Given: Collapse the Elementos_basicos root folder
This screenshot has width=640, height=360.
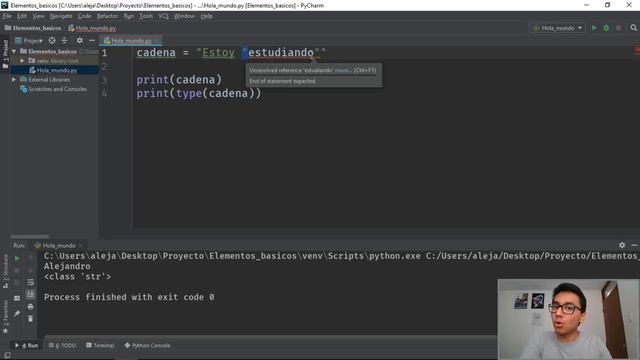Looking at the screenshot, I should [14, 51].
